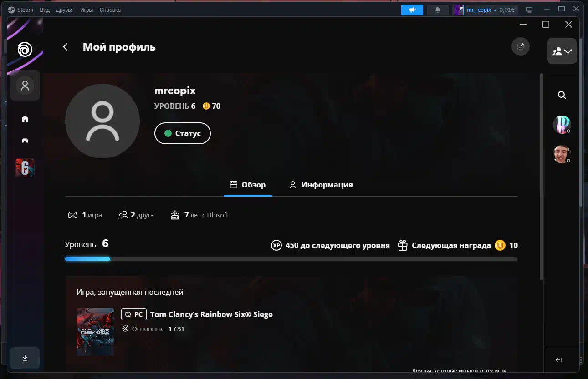Click the Rainbow Six Siege cover thumbnail
Image resolution: width=588 pixels, height=379 pixels.
coord(95,332)
